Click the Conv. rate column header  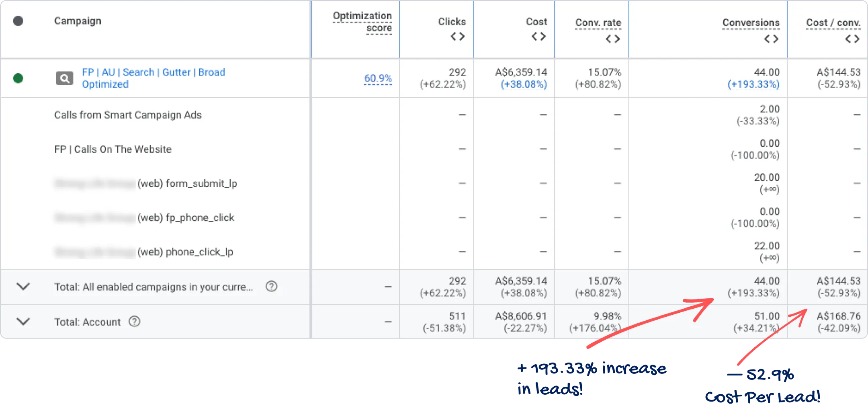coord(598,23)
